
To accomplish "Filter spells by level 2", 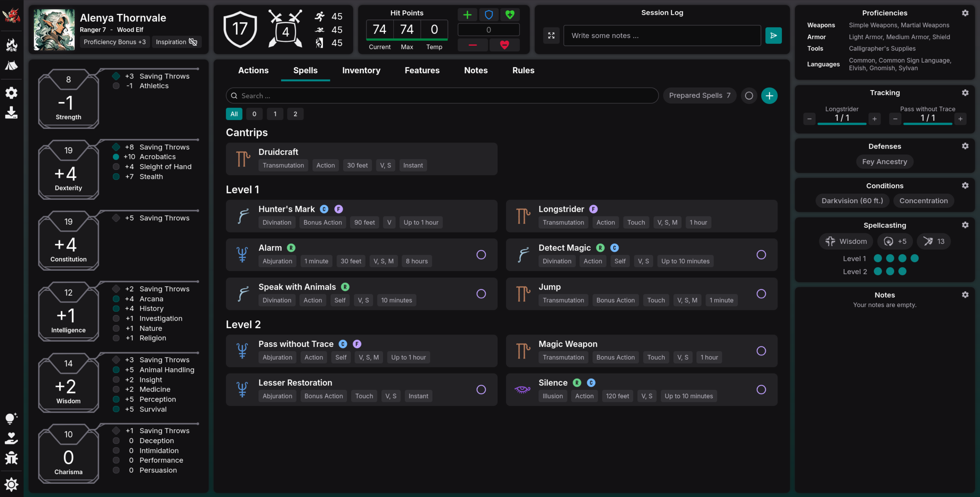I will click(x=295, y=114).
